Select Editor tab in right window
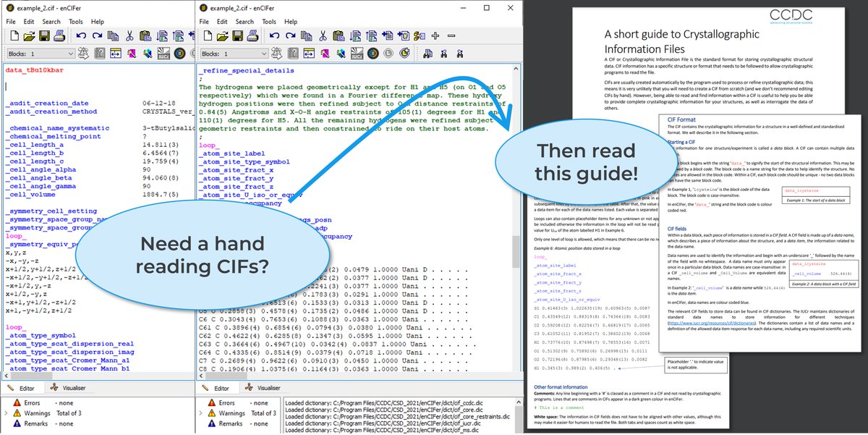868x435 pixels. point(216,388)
